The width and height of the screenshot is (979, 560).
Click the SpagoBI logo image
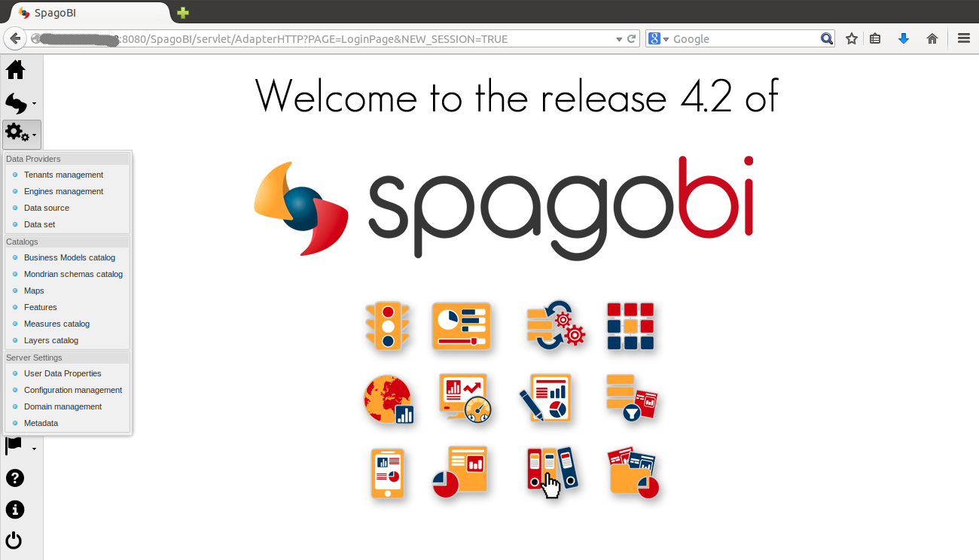tap(504, 207)
